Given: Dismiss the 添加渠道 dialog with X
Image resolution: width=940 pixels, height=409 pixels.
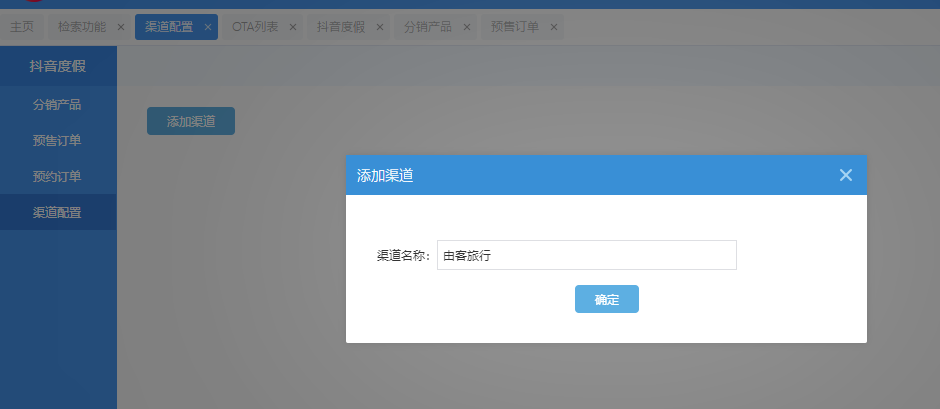Looking at the screenshot, I should pos(845,175).
